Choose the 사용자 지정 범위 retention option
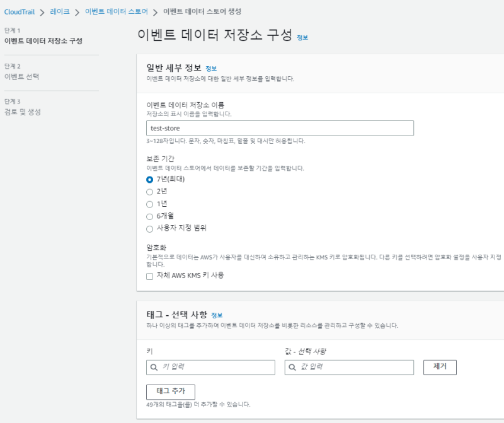The image size is (504, 423). 150,228
